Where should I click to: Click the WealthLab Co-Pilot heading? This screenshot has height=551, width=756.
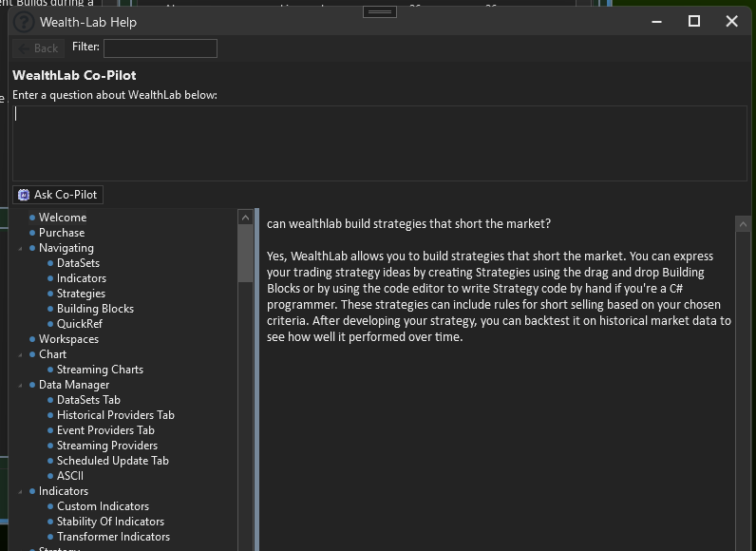(74, 75)
